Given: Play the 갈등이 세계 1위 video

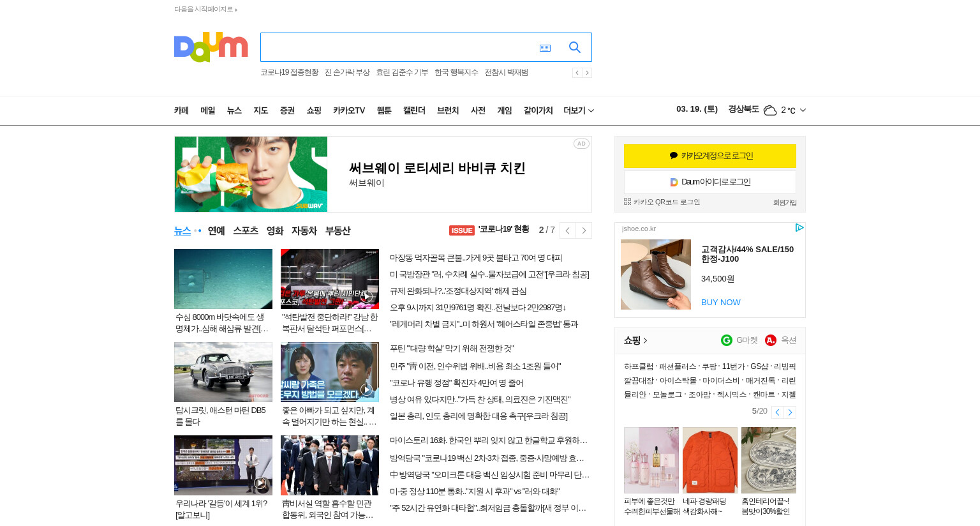Looking at the screenshot, I should coord(223,465).
